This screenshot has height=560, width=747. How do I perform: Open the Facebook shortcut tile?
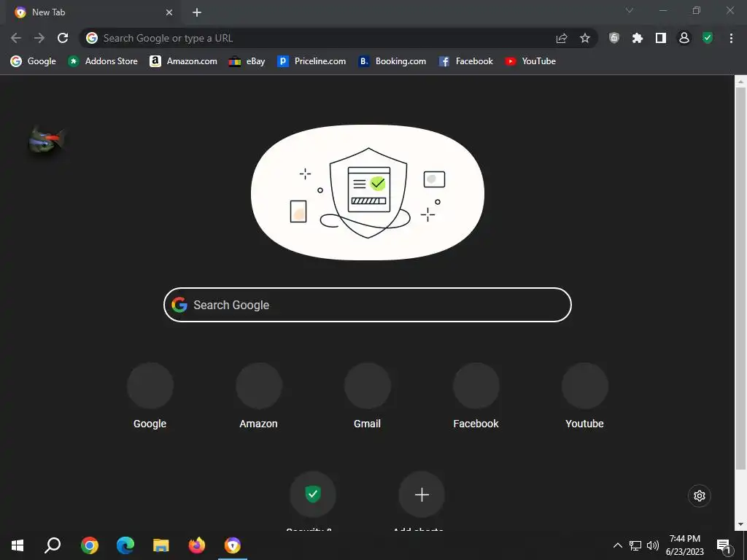pos(476,396)
